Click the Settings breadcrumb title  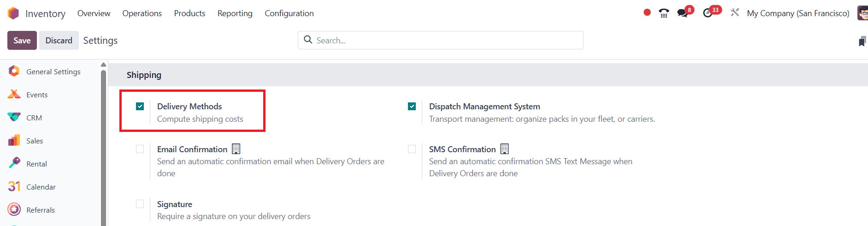click(x=100, y=41)
